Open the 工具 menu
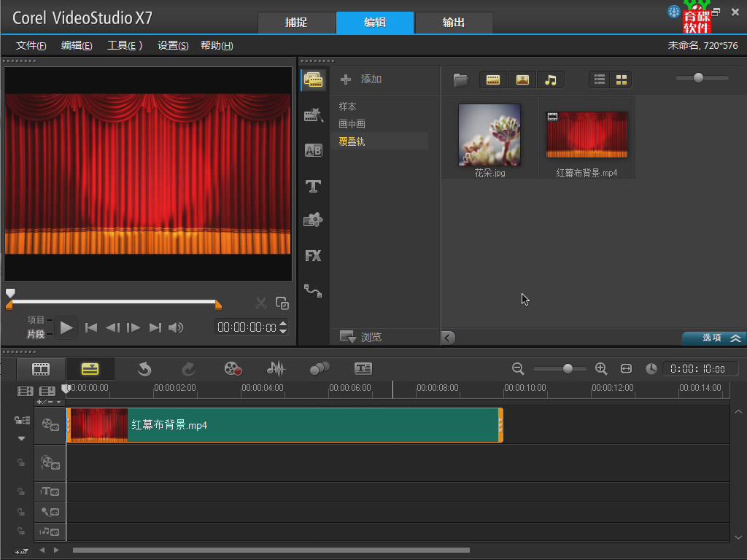The image size is (747, 560). pos(124,46)
